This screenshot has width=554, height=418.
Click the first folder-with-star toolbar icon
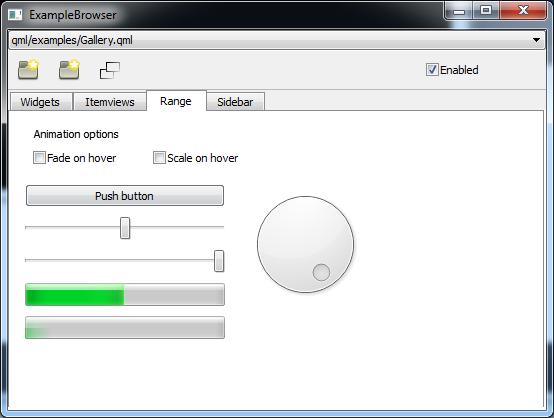(x=28, y=70)
